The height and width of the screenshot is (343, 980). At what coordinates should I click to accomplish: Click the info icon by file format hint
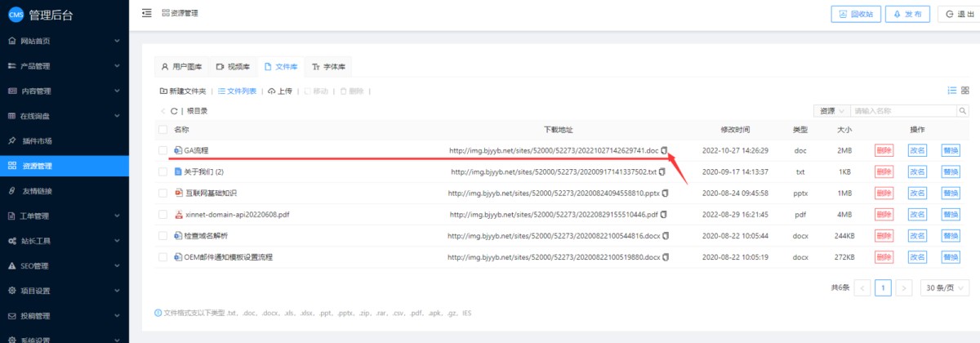tap(158, 313)
